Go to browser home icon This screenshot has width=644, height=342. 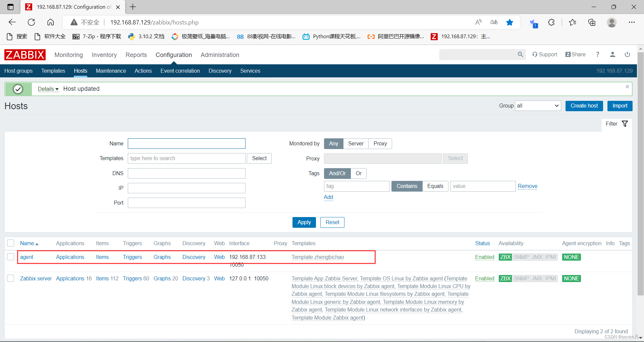51,22
